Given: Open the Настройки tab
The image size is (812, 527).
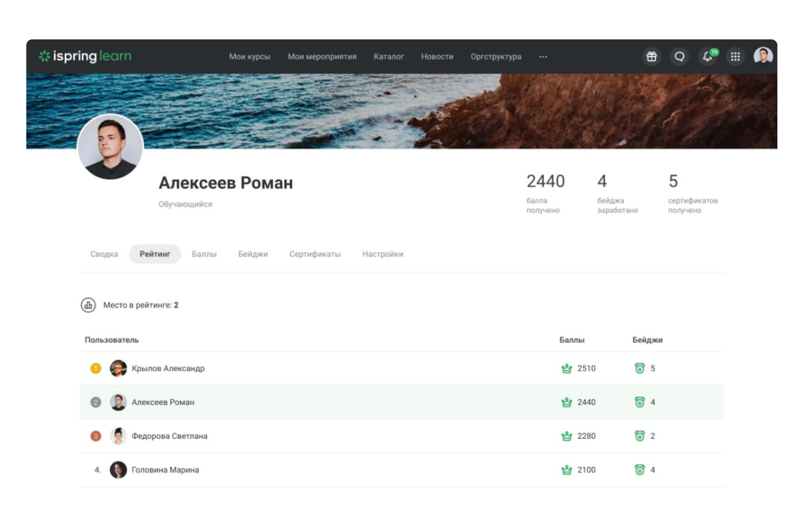Looking at the screenshot, I should click(383, 254).
